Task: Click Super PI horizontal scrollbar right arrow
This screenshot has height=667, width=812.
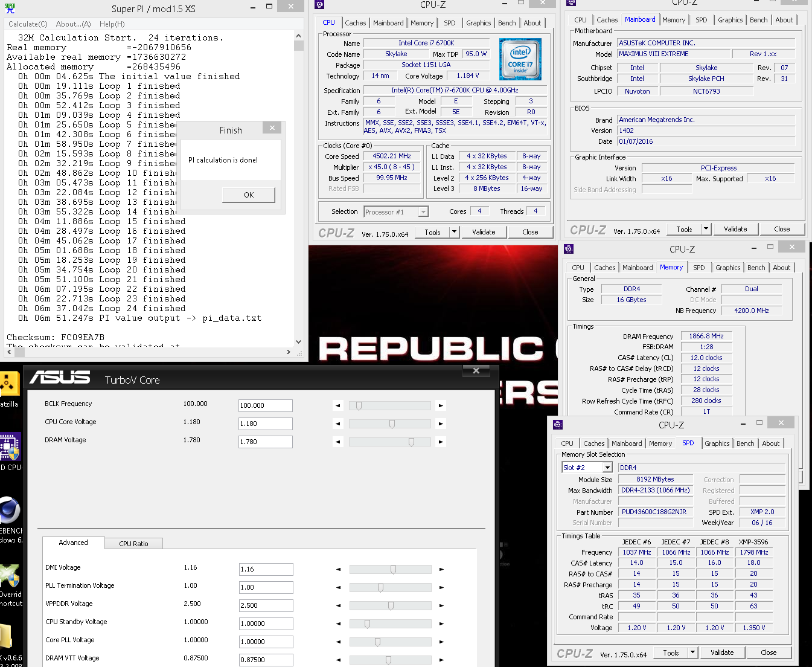Action: (x=289, y=352)
